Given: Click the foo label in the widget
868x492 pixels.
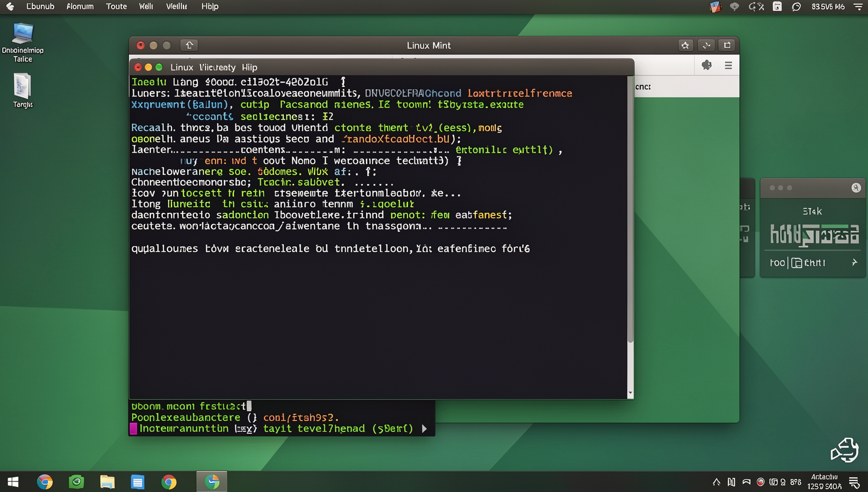Looking at the screenshot, I should click(777, 263).
